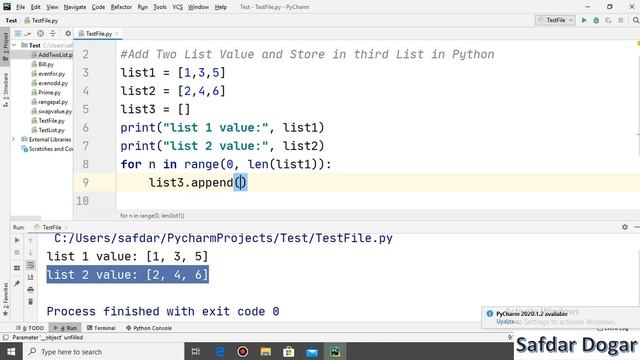640x360 pixels.
Task: Select the TestFile tab in the Run panel
Action: point(48,227)
